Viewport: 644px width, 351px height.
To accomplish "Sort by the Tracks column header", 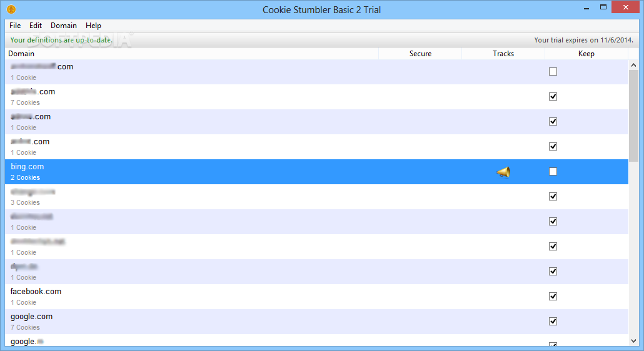I will (503, 54).
